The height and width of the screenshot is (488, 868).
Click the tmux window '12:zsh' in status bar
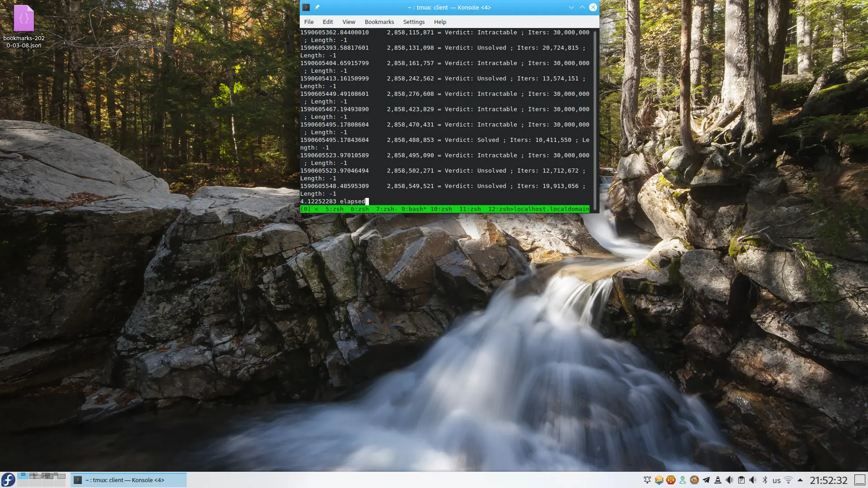pyautogui.click(x=499, y=209)
